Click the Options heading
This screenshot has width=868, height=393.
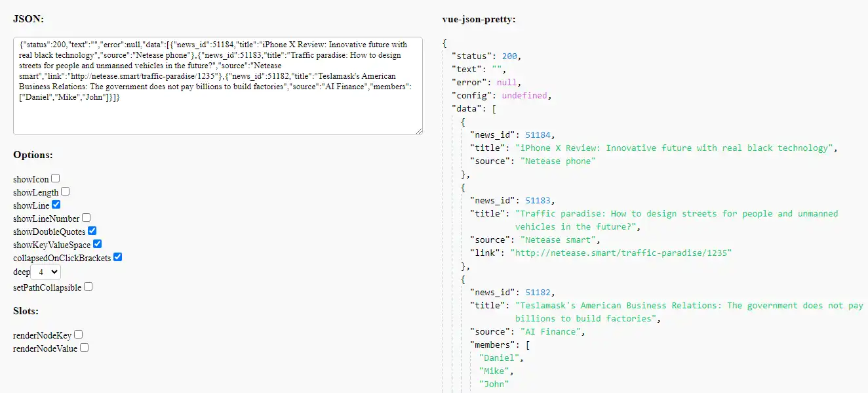click(x=33, y=155)
